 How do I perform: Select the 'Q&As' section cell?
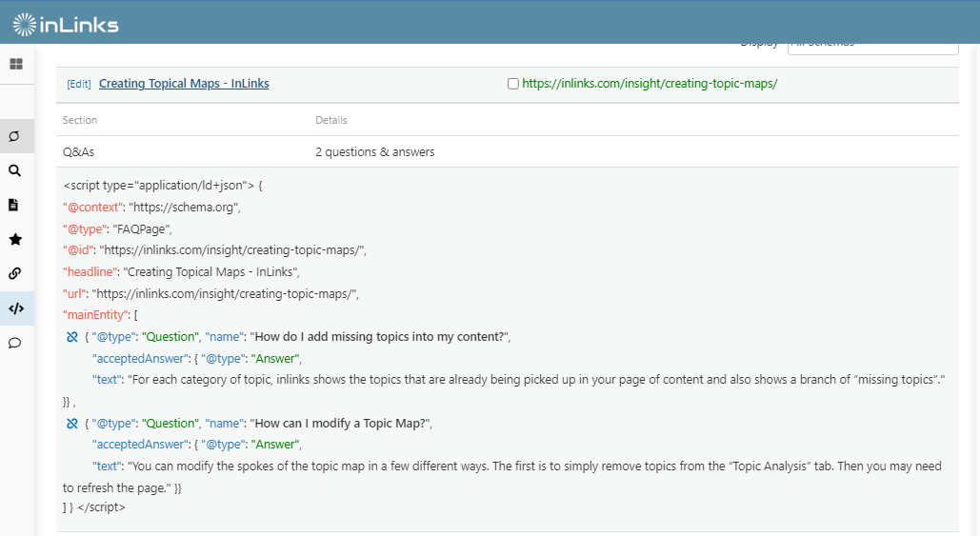(79, 151)
